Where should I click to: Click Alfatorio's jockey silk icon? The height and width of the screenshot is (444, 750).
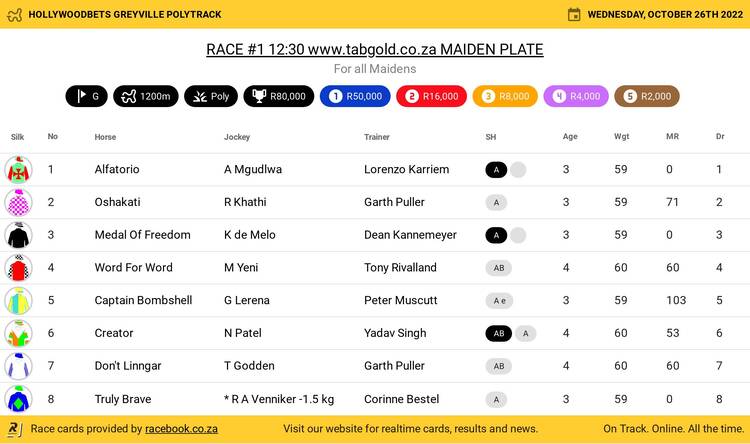coord(18,169)
